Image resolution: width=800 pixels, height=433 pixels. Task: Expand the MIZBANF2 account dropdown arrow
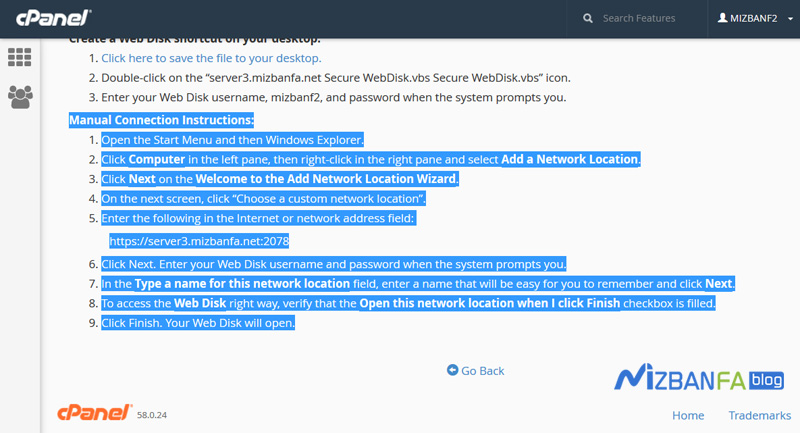[790, 18]
